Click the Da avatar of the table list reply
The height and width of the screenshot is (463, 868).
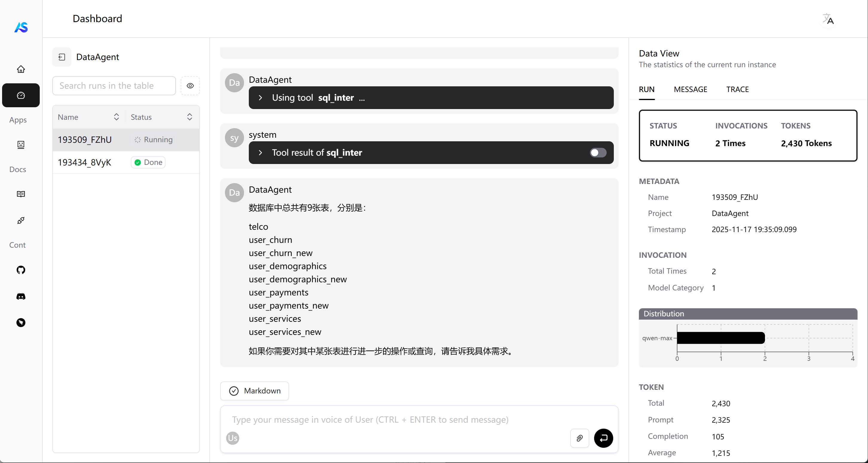(234, 193)
